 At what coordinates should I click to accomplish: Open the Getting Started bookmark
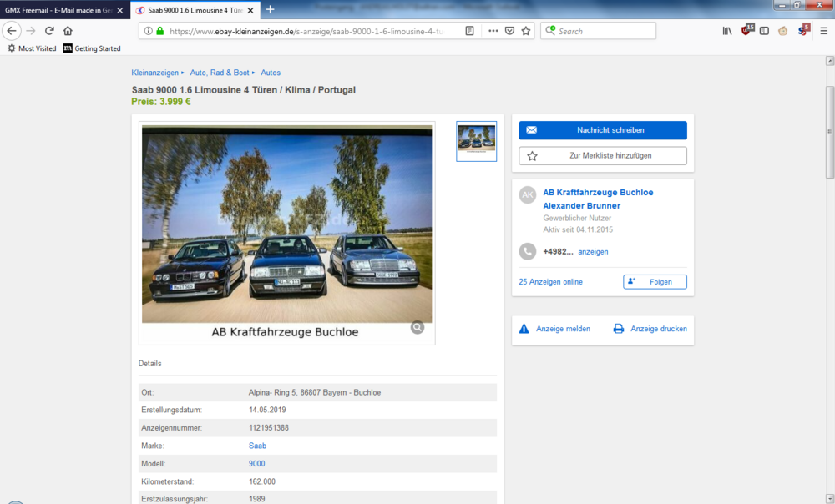(x=92, y=48)
